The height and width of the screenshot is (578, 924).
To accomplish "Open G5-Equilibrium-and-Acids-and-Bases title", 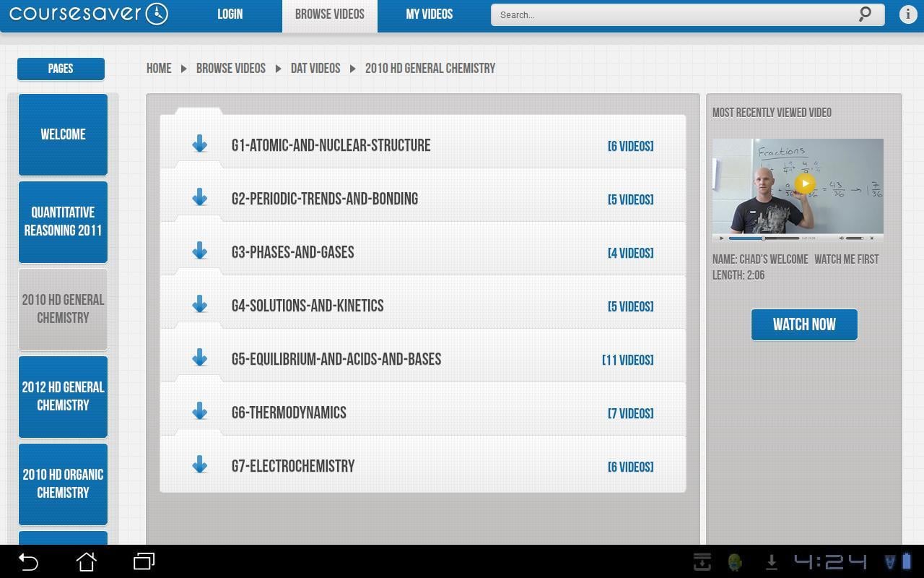I will click(336, 359).
